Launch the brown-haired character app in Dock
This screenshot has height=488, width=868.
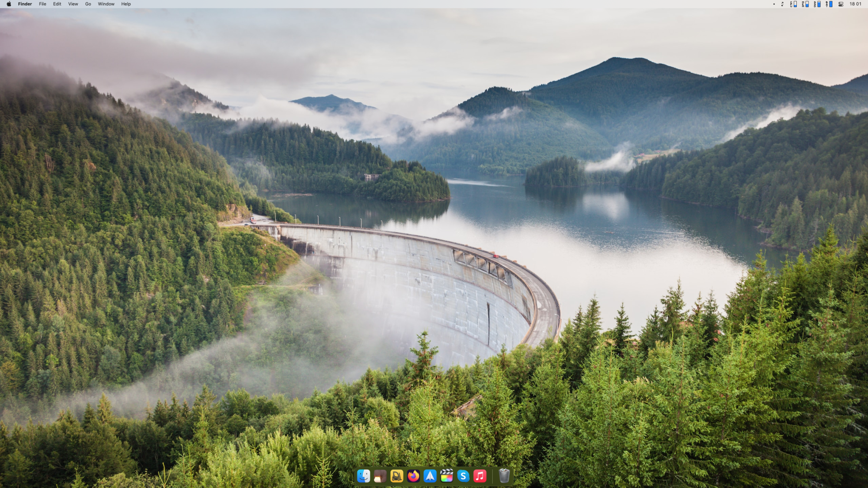point(380,476)
